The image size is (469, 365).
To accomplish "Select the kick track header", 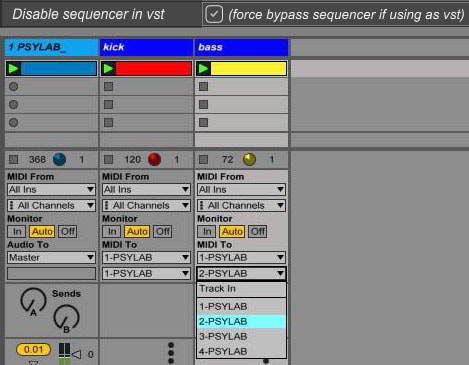I will [146, 47].
